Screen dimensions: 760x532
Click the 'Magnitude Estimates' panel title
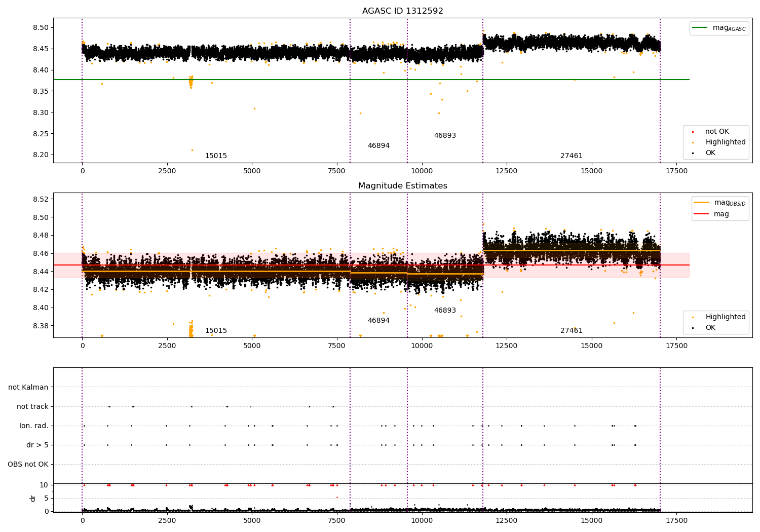click(x=403, y=186)
